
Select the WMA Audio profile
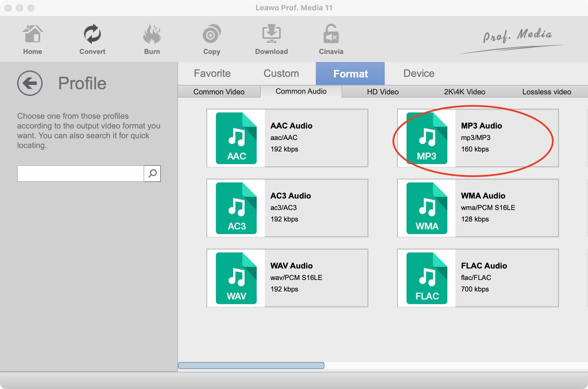[478, 208]
